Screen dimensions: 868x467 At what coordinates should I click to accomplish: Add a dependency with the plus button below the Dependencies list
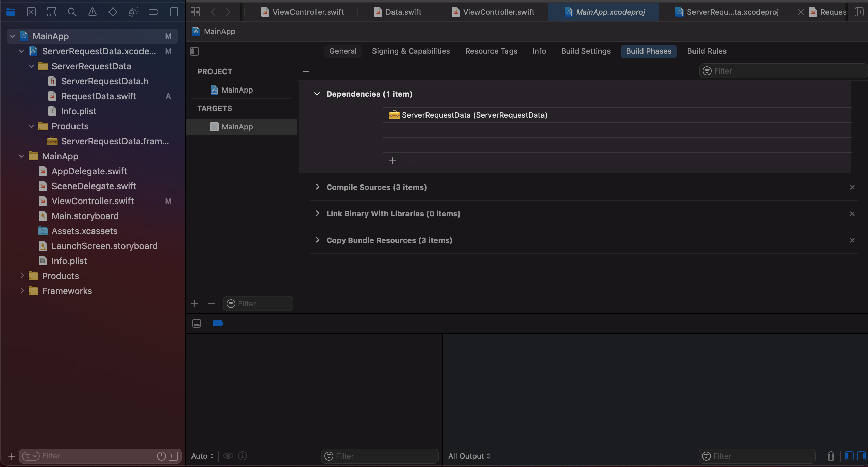pyautogui.click(x=392, y=161)
